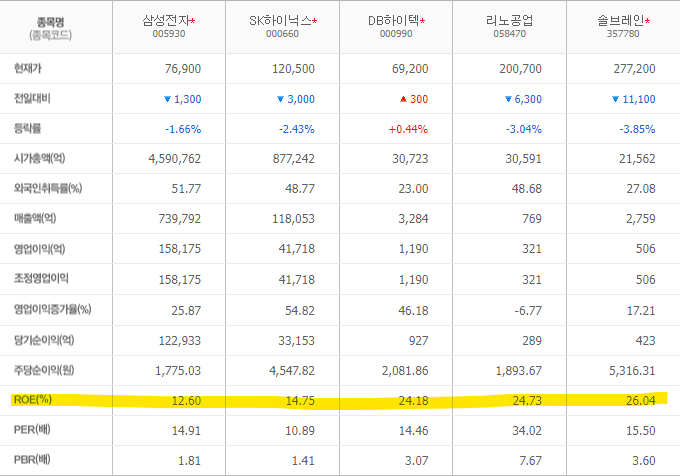
Task: Click the ROE value 24.73
Action: point(527,401)
